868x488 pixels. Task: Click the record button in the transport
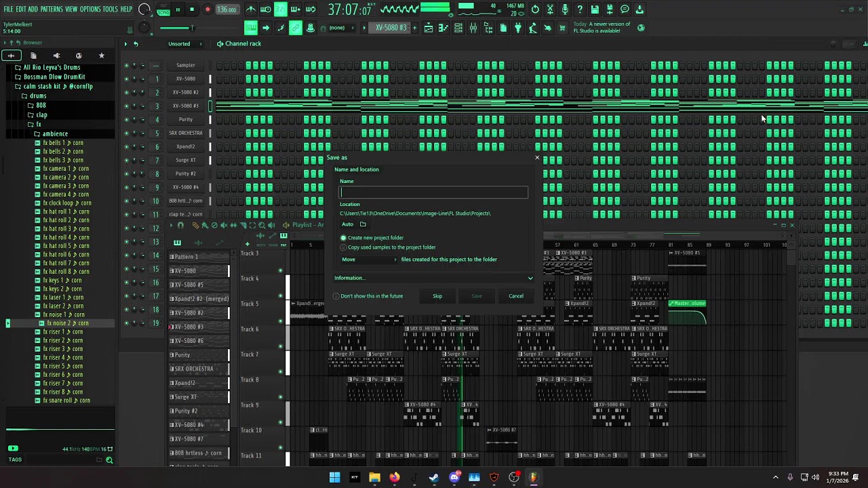click(208, 9)
